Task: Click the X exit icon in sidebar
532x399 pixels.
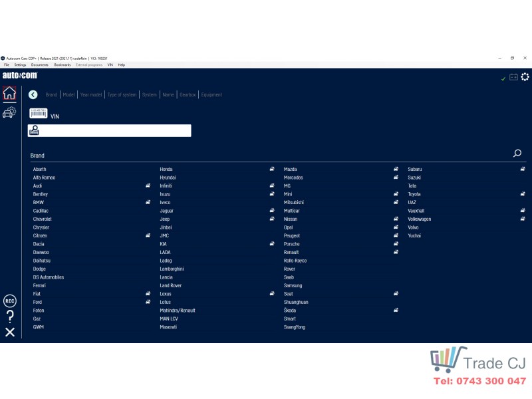Action: click(x=10, y=332)
